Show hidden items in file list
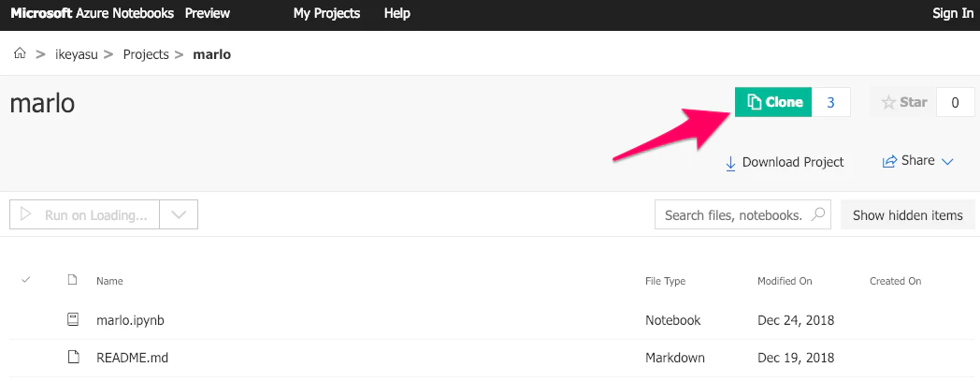The height and width of the screenshot is (382, 980). coord(907,214)
